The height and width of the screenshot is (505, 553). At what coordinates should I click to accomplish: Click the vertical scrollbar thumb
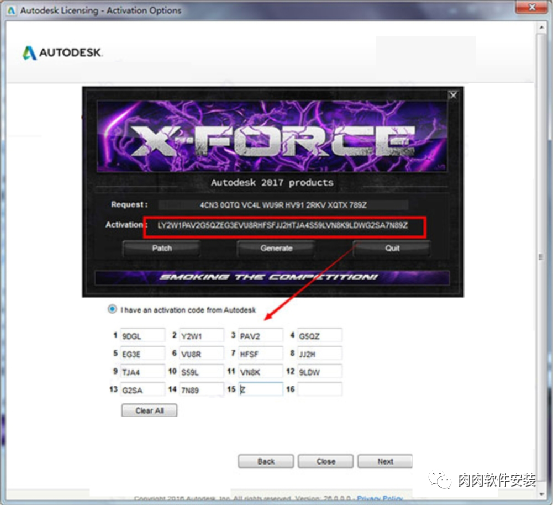(541, 257)
